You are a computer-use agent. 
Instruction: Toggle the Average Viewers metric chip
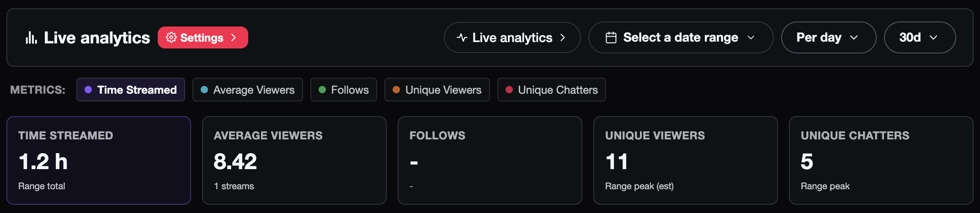(248, 90)
